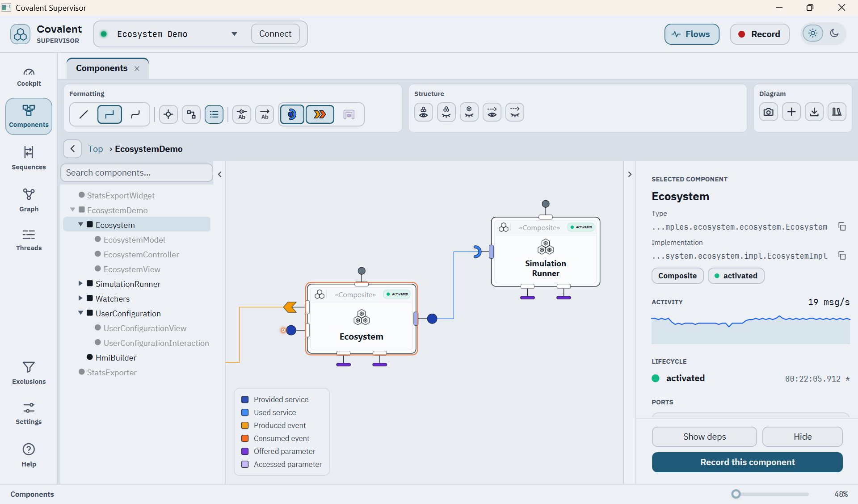Close the Components tab
Screen dimensions: 858x504
[x=137, y=68]
